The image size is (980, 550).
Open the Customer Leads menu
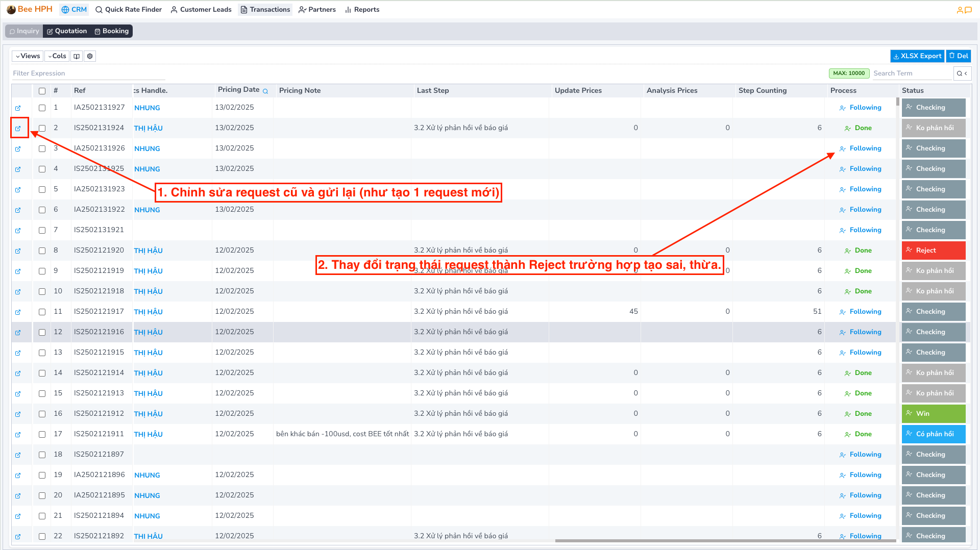pyautogui.click(x=201, y=10)
